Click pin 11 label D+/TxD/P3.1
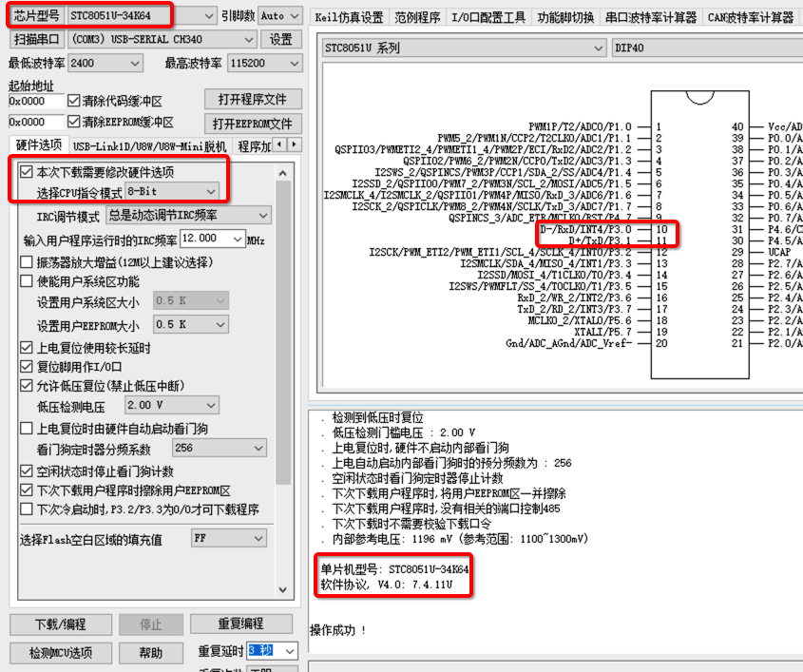803x672 pixels. tap(600, 240)
